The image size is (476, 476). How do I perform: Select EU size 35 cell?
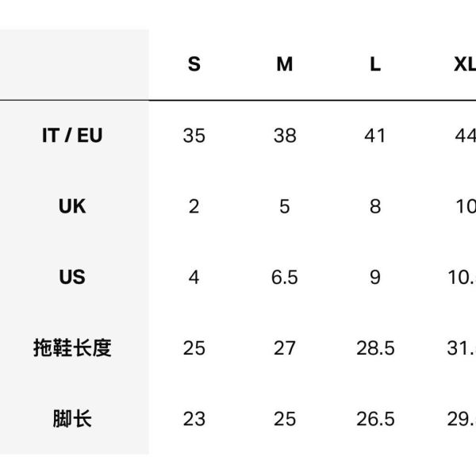tap(194, 136)
